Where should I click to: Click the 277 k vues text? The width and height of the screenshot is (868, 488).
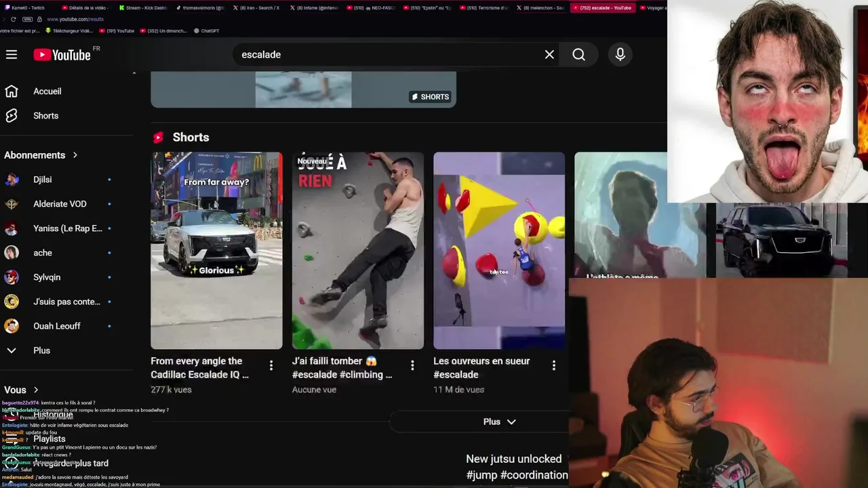point(171,390)
